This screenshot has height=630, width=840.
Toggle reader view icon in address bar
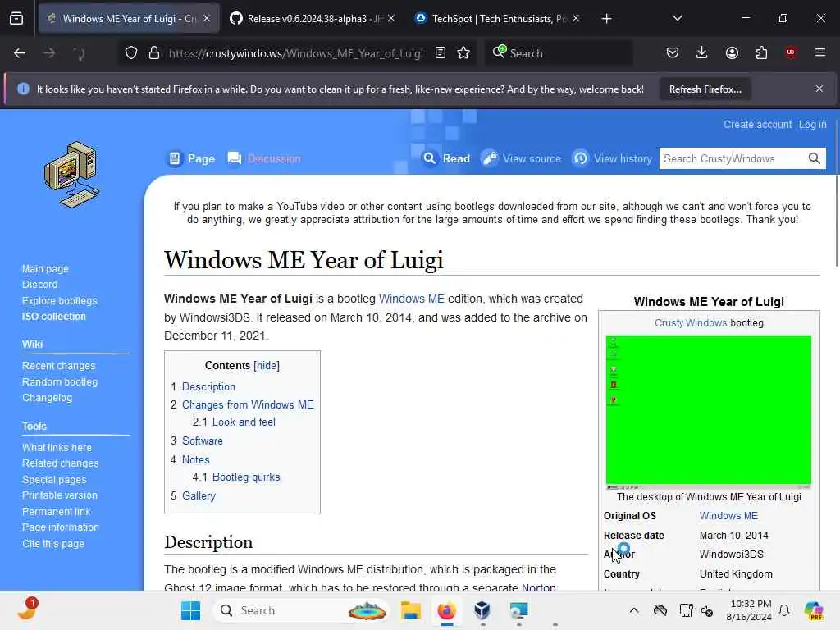[x=441, y=53]
